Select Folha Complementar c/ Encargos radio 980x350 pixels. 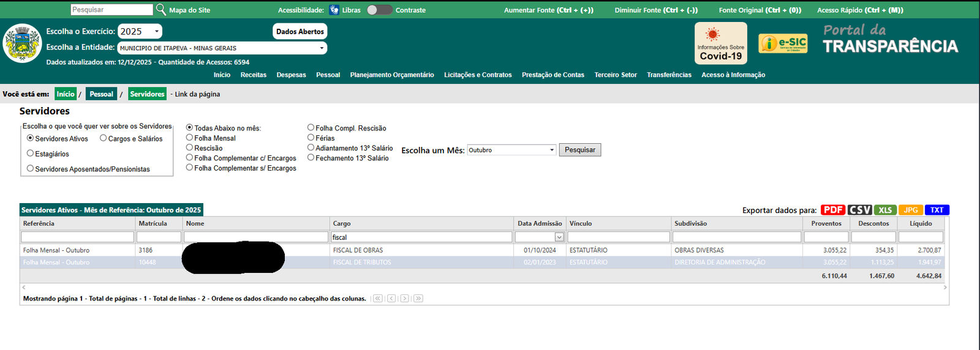click(189, 157)
